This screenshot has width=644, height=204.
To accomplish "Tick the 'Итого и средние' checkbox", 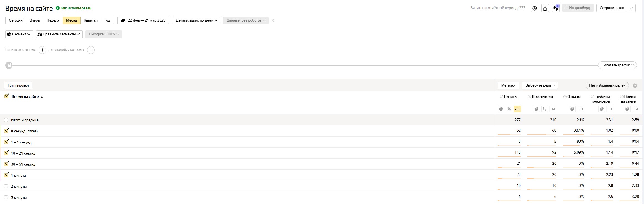I will (6, 120).
